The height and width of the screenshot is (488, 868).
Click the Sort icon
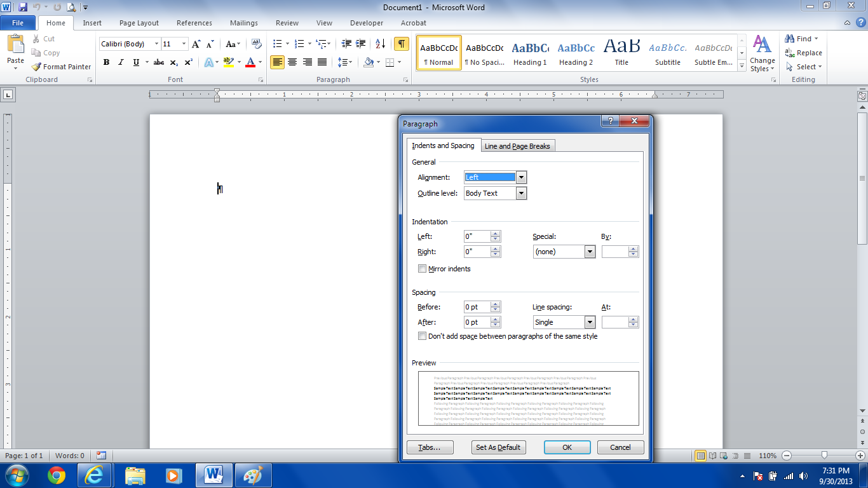click(x=380, y=44)
